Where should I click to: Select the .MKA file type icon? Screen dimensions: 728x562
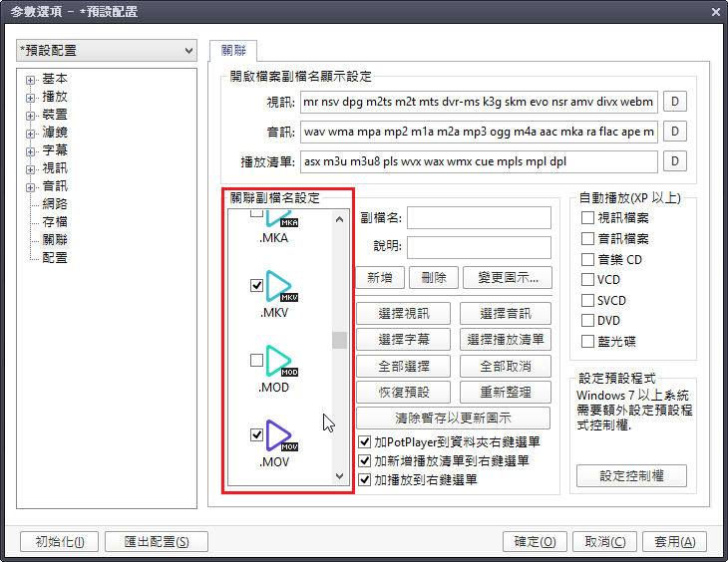tap(281, 219)
